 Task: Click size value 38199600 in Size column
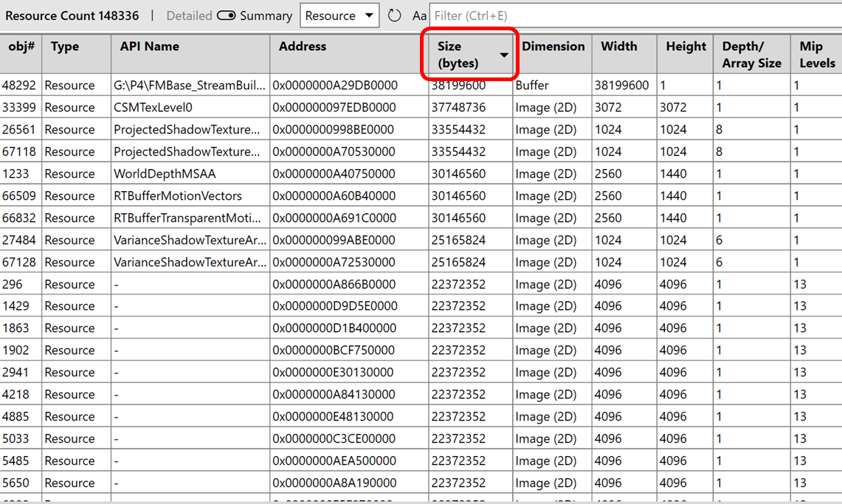(458, 86)
